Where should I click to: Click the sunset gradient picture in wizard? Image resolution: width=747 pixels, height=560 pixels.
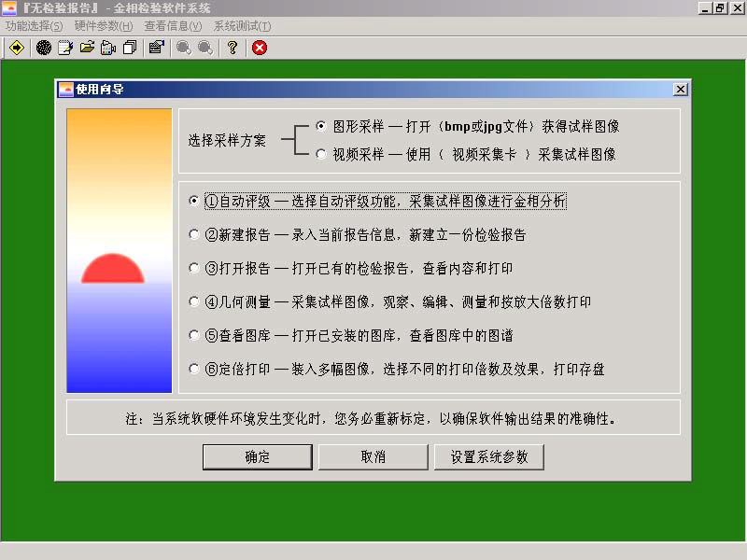120,250
